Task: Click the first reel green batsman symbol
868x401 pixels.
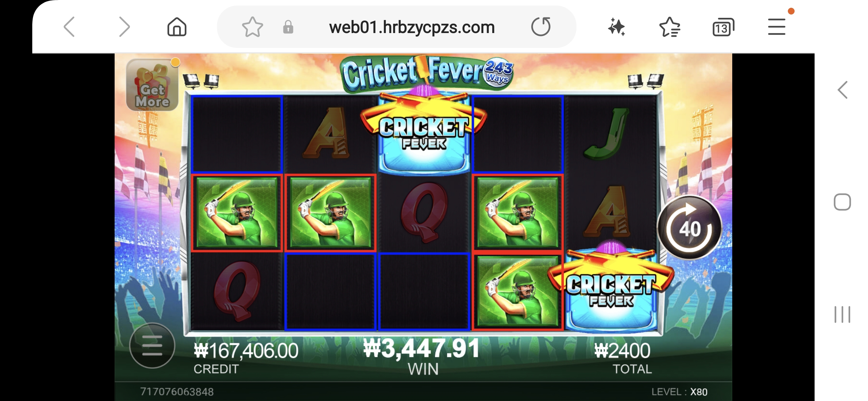Action: point(237,213)
